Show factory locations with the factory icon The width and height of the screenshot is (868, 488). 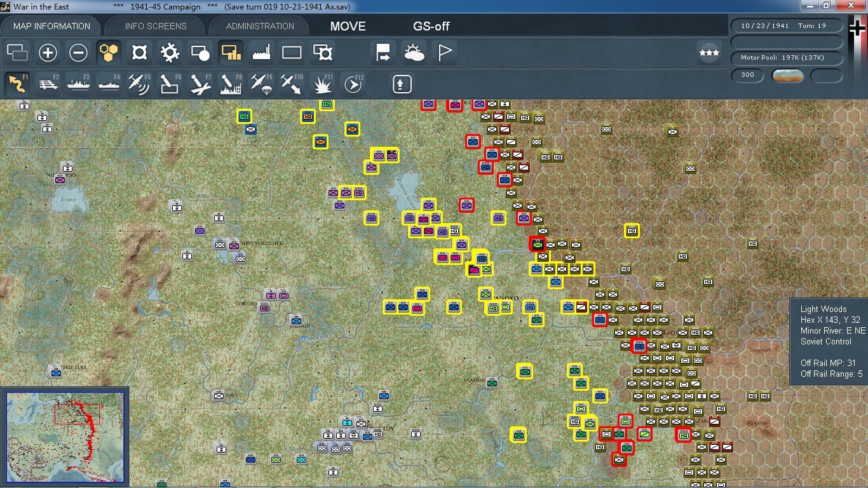point(261,53)
